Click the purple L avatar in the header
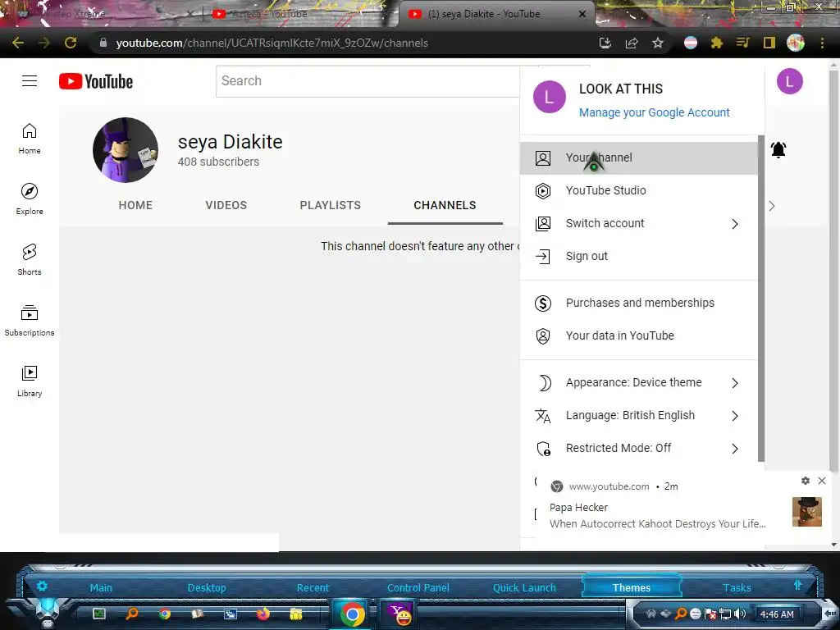 tap(790, 81)
